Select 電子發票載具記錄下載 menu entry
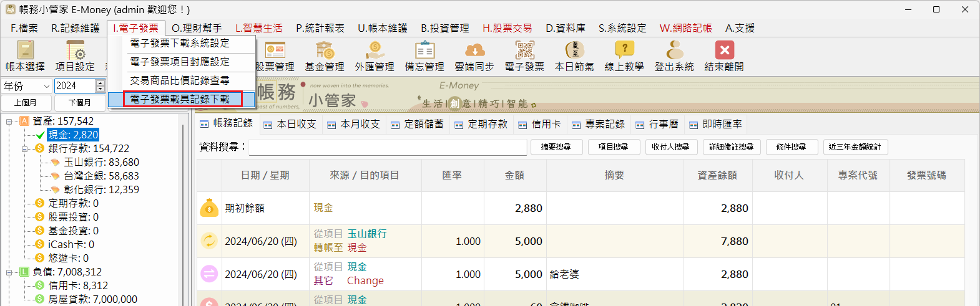This screenshot has height=306, width=980. pos(181,99)
